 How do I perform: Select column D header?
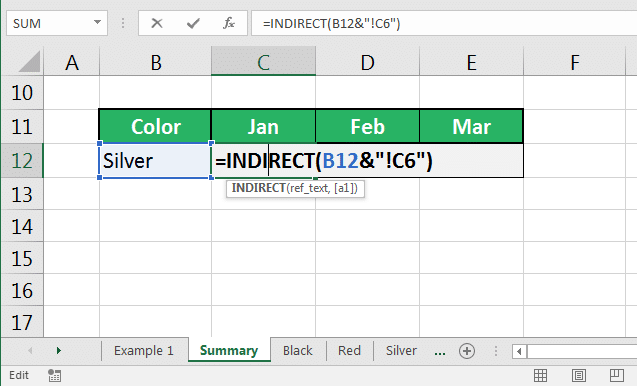pos(368,62)
